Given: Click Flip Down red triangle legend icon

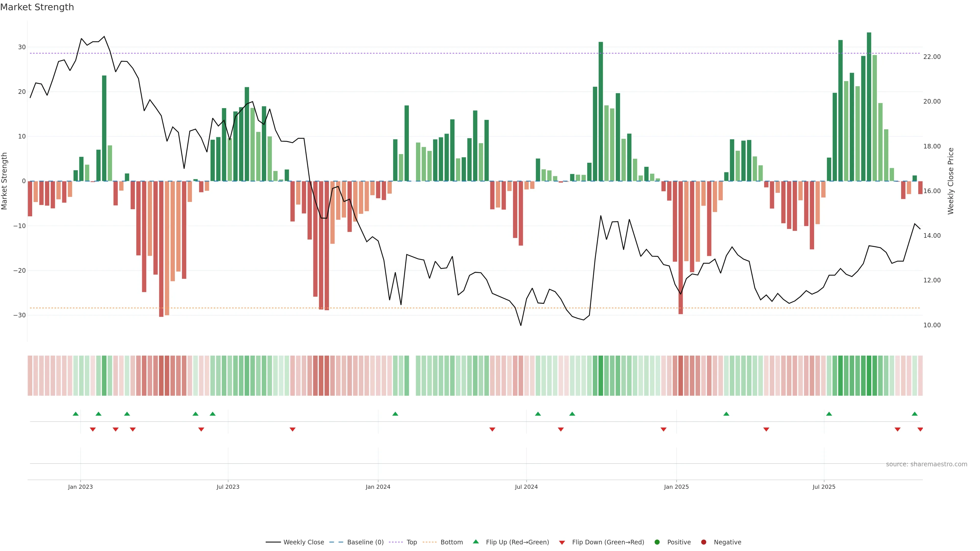Looking at the screenshot, I should tap(562, 543).
